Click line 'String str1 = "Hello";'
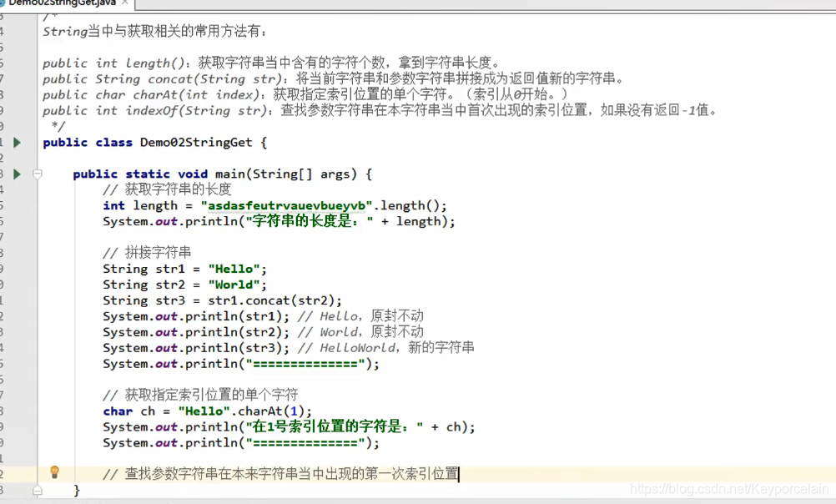Screen dimensions: 836x504 coord(184,269)
